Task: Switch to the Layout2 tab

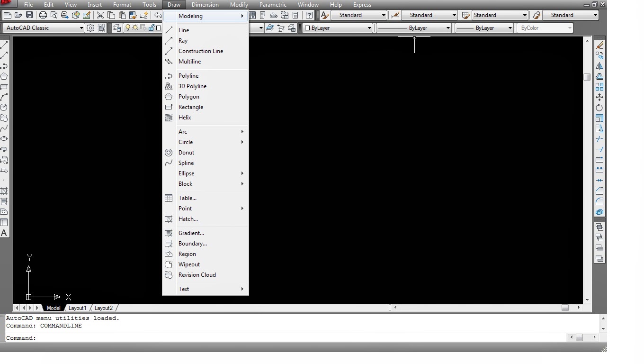Action: [104, 308]
